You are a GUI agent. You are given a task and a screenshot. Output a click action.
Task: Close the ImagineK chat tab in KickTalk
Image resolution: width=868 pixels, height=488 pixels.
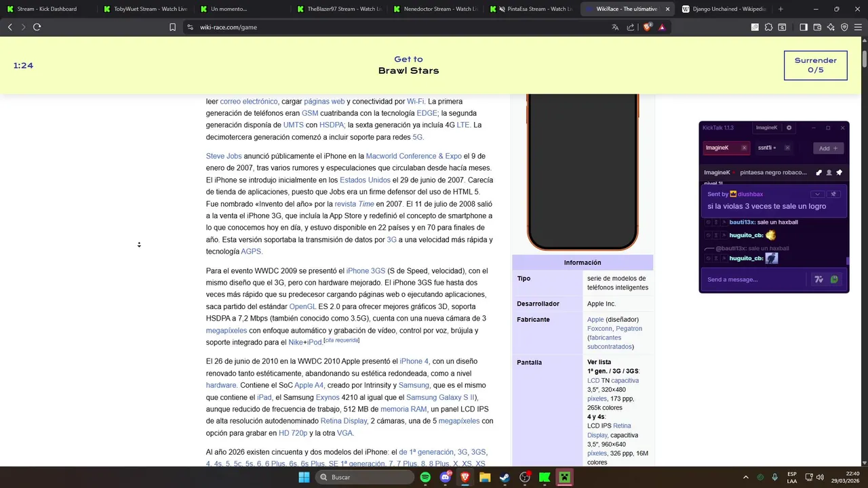pos(744,148)
